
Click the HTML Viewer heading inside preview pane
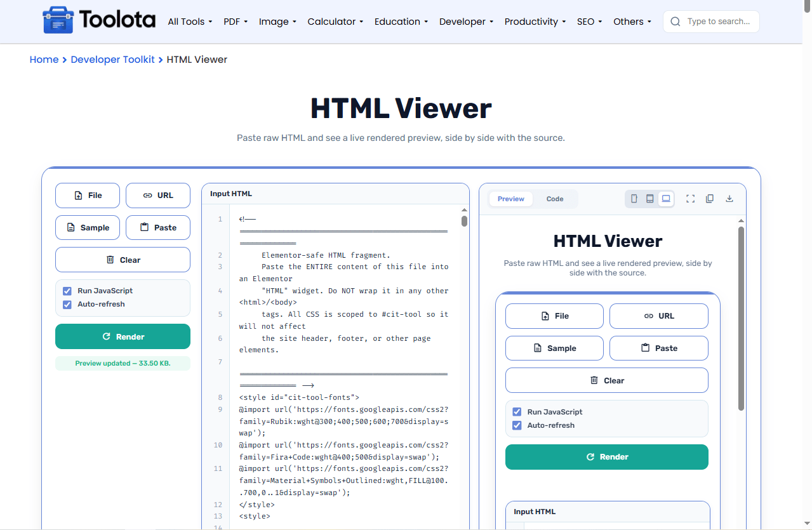pyautogui.click(x=608, y=241)
